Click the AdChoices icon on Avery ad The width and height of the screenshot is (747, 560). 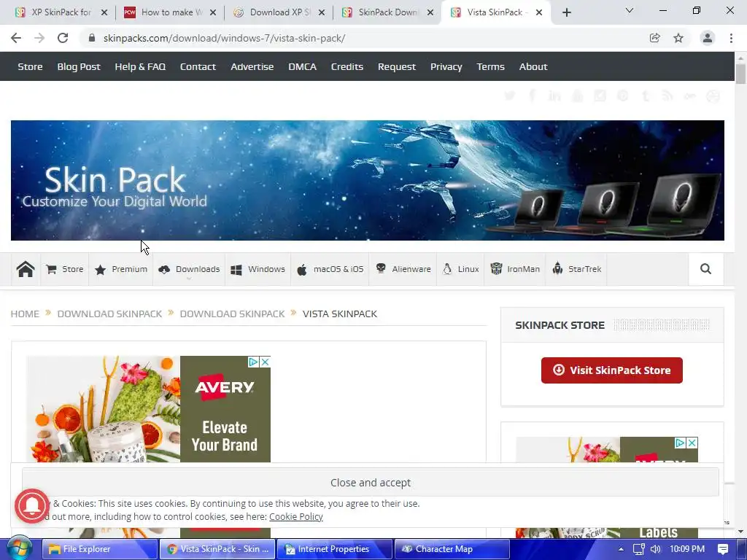coord(253,362)
